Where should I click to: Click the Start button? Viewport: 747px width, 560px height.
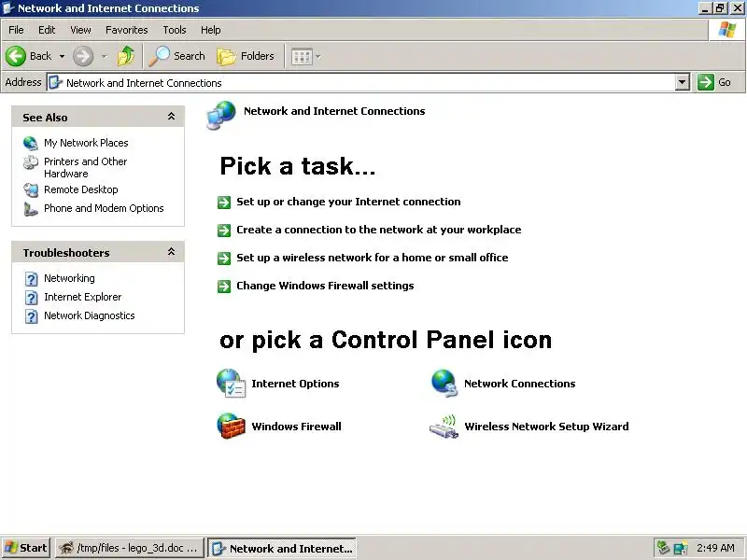[x=26, y=548]
